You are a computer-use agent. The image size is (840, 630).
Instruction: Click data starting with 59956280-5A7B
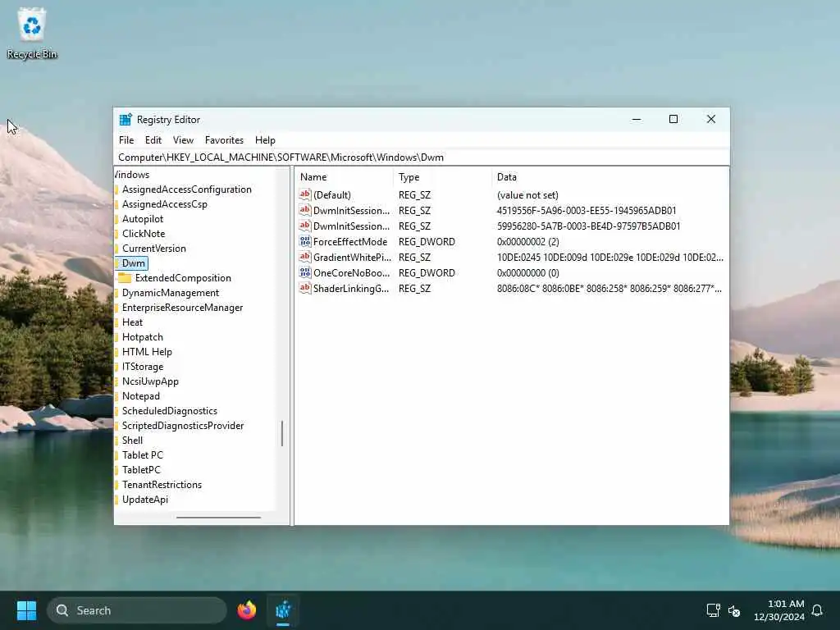[588, 226]
